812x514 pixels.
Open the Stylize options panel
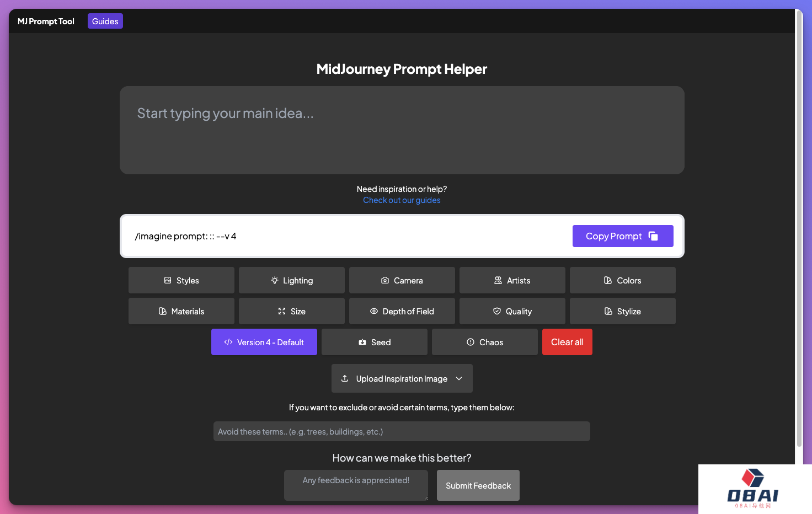(623, 311)
